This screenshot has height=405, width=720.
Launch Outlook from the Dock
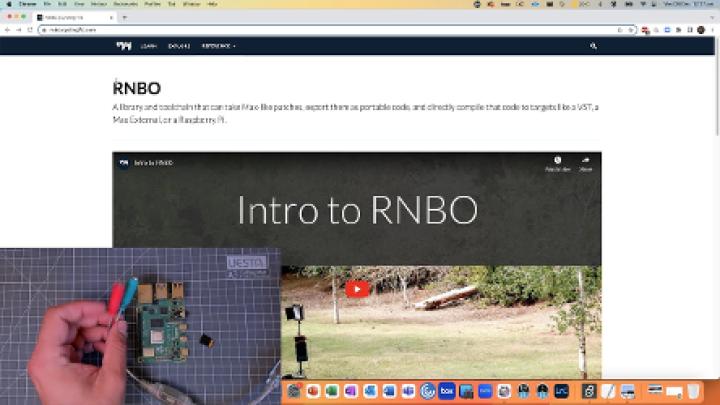coord(370,391)
